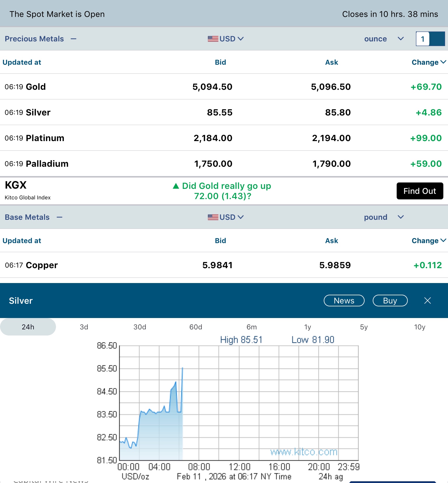Viewport: 448px width, 483px height.
Task: Click the Buy button for Silver
Action: pyautogui.click(x=390, y=301)
